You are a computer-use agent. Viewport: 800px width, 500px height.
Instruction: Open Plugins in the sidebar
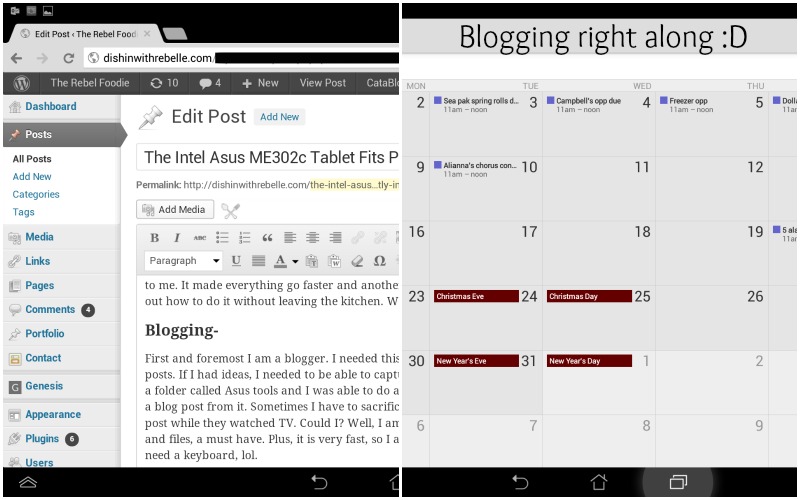point(42,439)
